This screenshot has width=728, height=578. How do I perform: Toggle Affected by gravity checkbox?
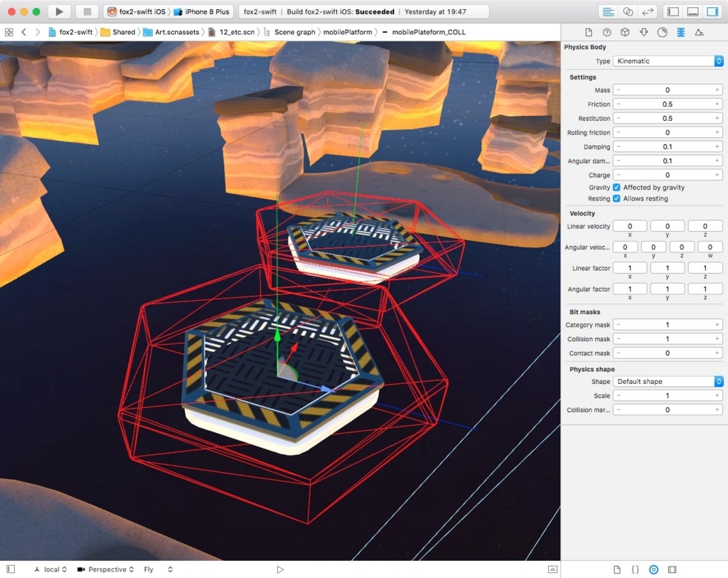616,187
